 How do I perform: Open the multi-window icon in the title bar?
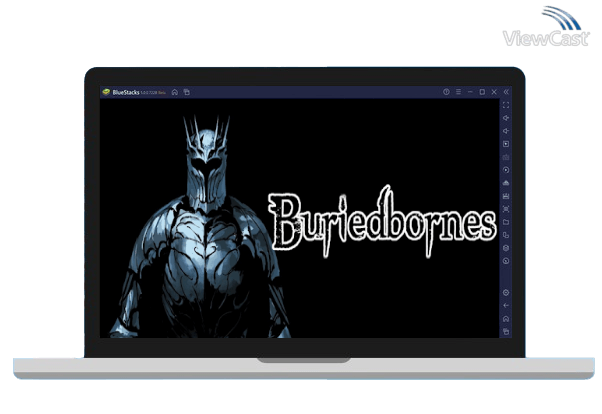tap(187, 92)
